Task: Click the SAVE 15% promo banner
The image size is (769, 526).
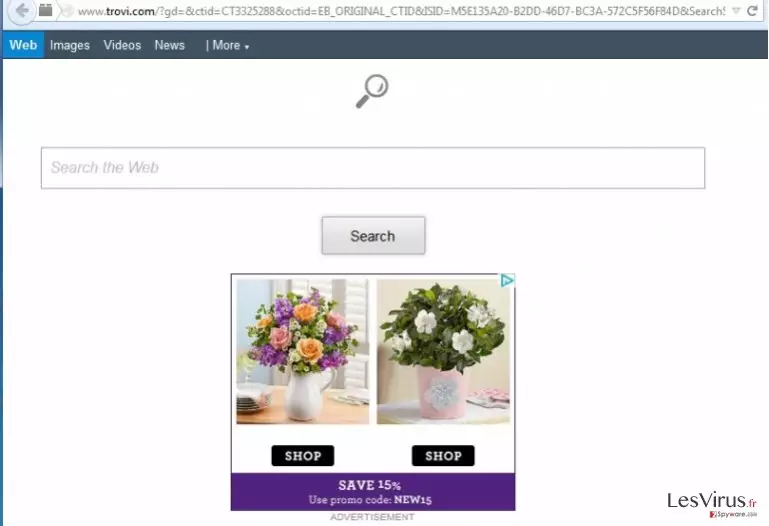Action: (x=373, y=492)
